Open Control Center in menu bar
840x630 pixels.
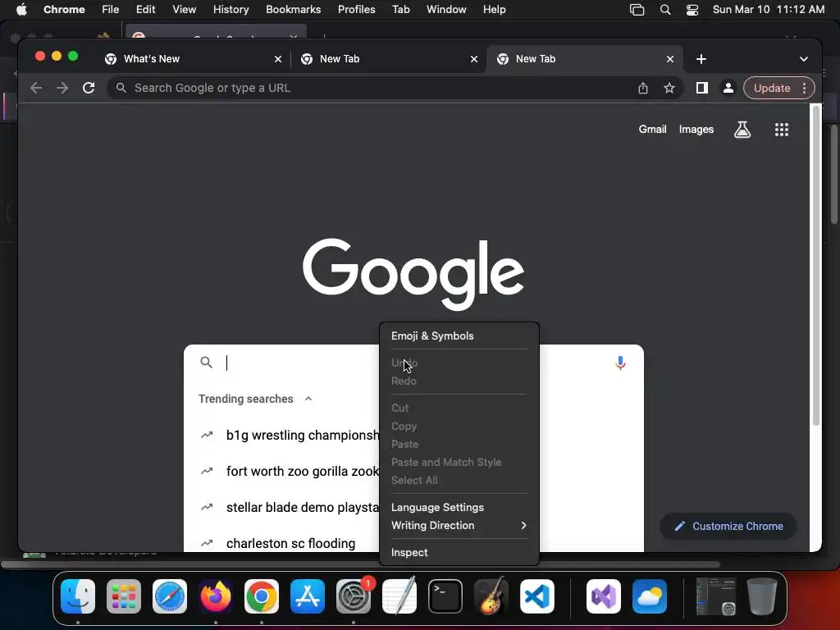tap(692, 10)
